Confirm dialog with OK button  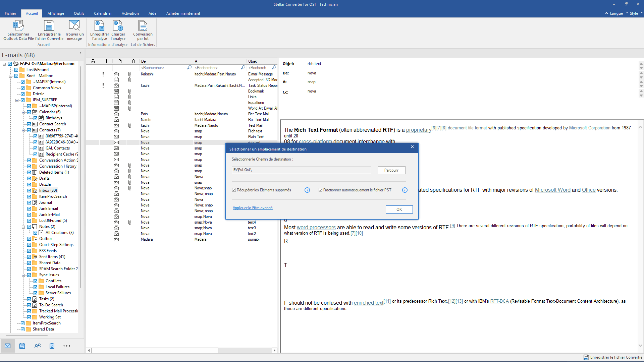coord(399,209)
